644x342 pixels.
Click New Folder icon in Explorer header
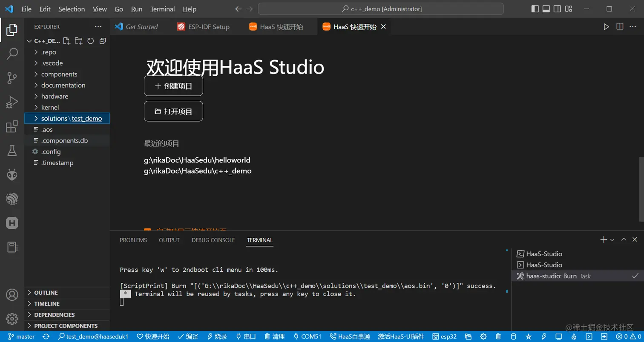tap(78, 41)
